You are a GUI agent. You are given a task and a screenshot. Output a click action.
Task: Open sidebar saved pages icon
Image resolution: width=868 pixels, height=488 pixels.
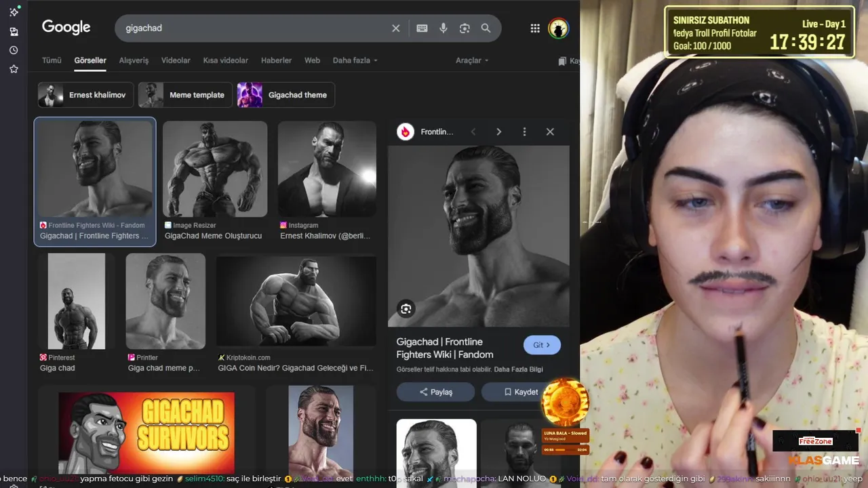click(14, 31)
